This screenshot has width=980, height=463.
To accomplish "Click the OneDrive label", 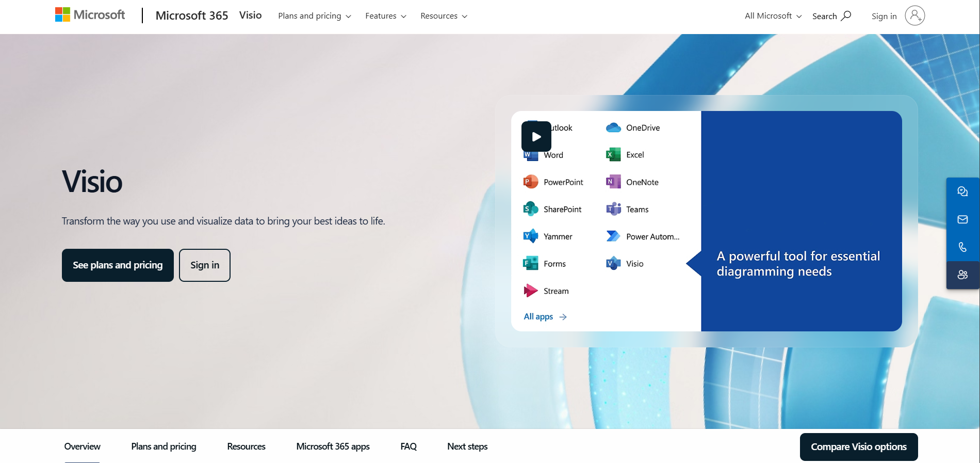I will (x=643, y=127).
